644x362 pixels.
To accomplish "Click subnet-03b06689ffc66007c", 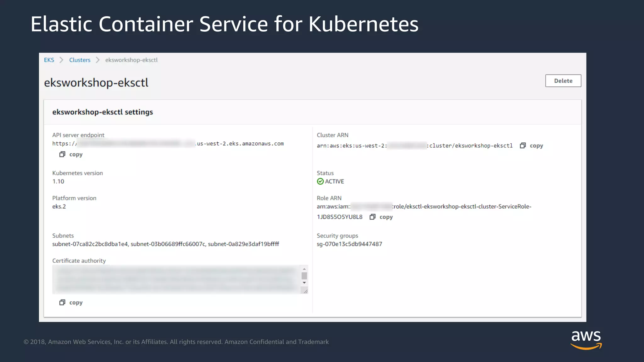I will point(168,244).
